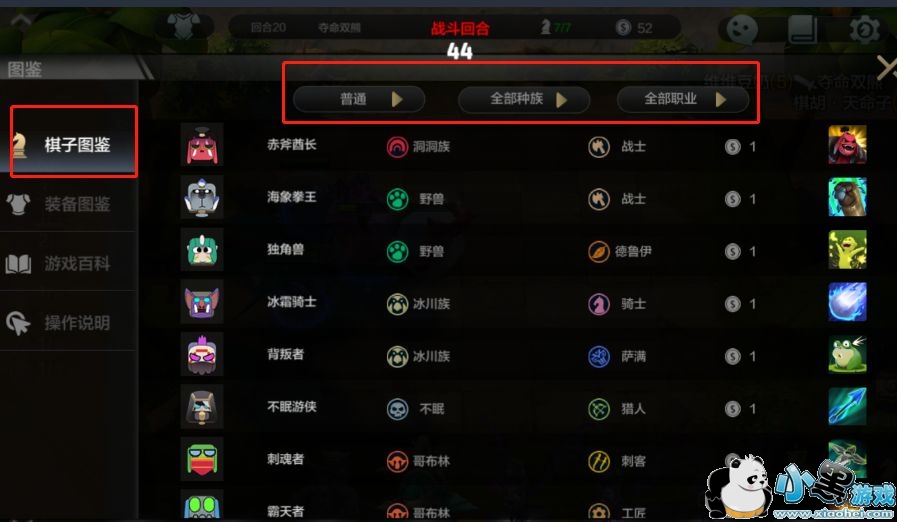Expand the 普通 filter dropdown
The image size is (897, 522).
[x=359, y=99]
